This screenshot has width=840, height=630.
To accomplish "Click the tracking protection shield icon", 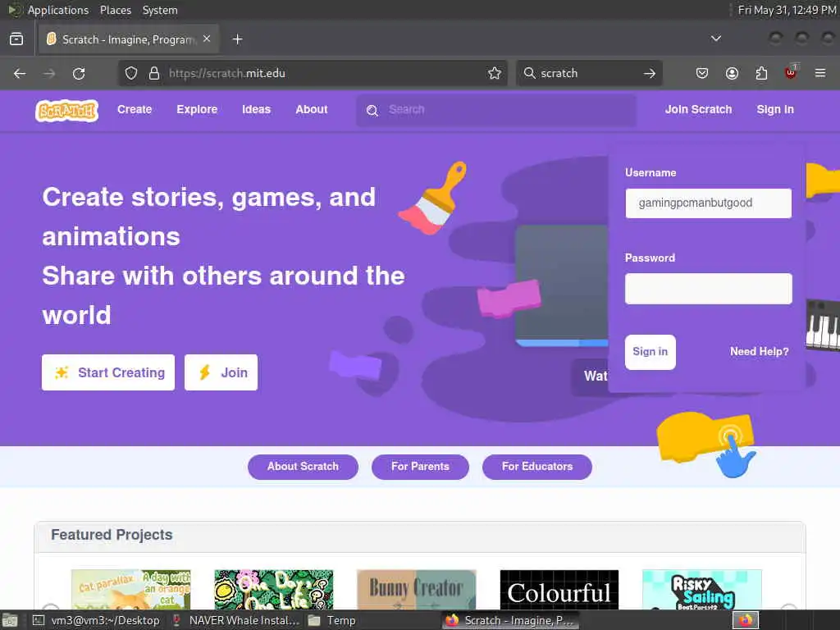I will [131, 73].
